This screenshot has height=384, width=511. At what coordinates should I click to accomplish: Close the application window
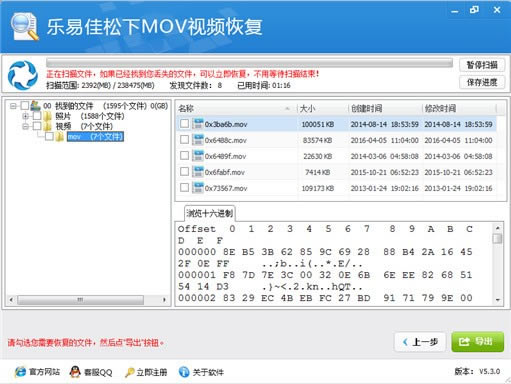point(497,10)
